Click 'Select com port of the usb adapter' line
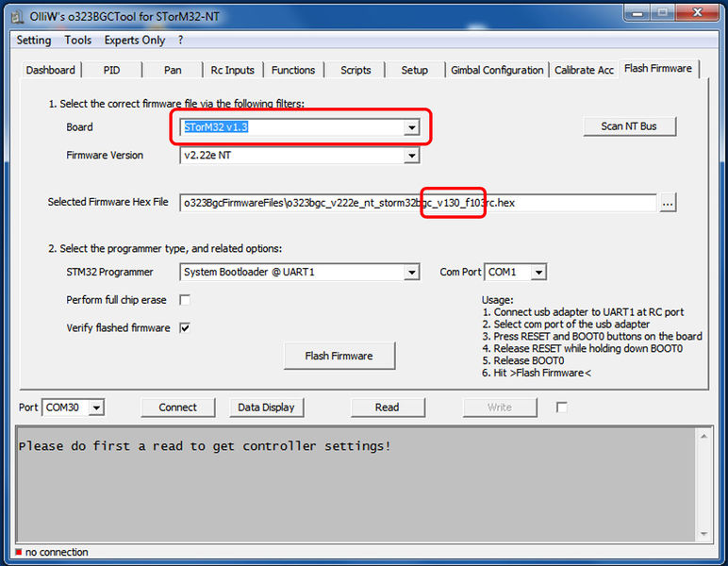The image size is (728, 566). (x=566, y=325)
